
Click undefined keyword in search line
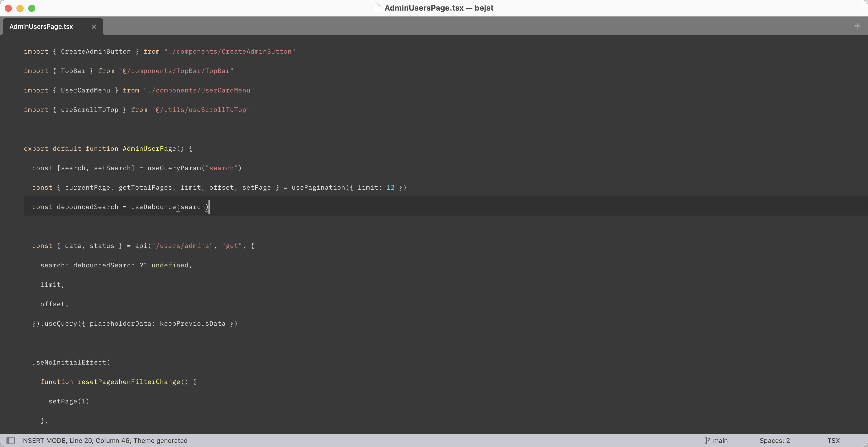[170, 265]
